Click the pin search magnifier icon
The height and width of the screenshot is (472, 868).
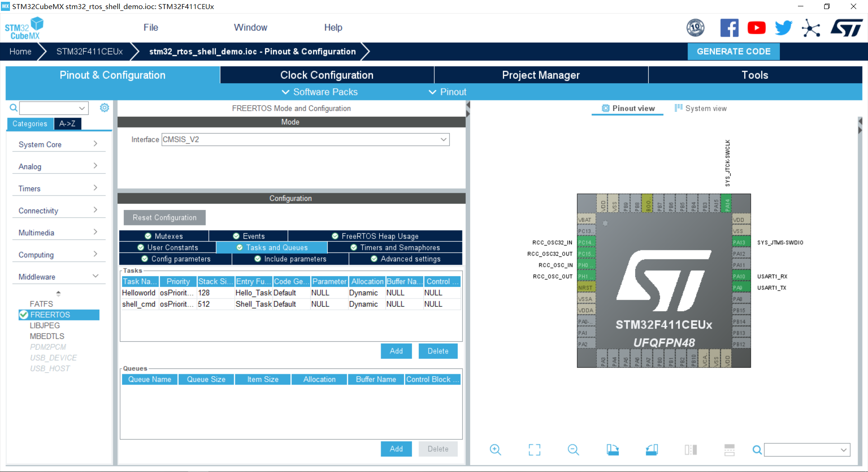(x=757, y=450)
